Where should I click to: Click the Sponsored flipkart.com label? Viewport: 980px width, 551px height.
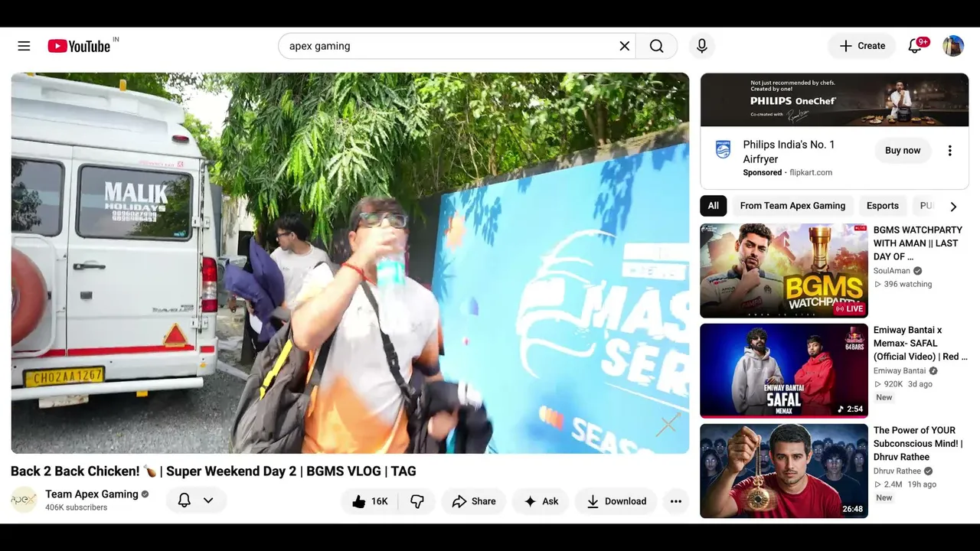coord(788,173)
